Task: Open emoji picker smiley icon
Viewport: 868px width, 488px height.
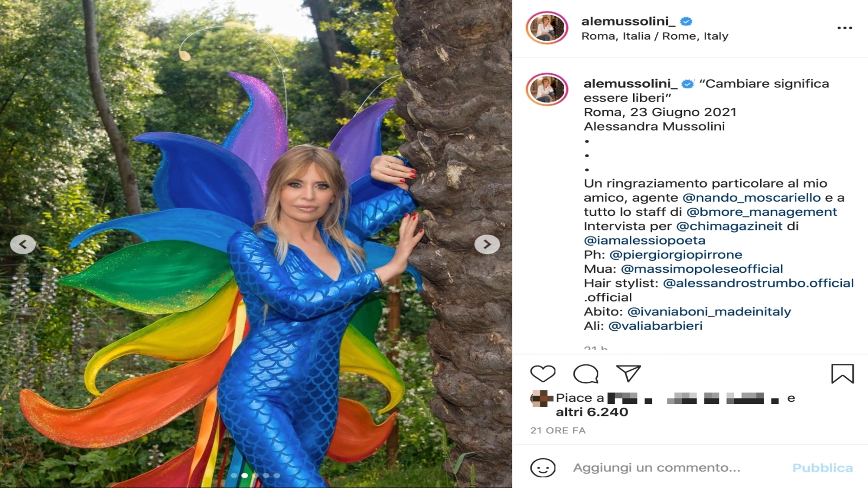Action: pos(542,467)
